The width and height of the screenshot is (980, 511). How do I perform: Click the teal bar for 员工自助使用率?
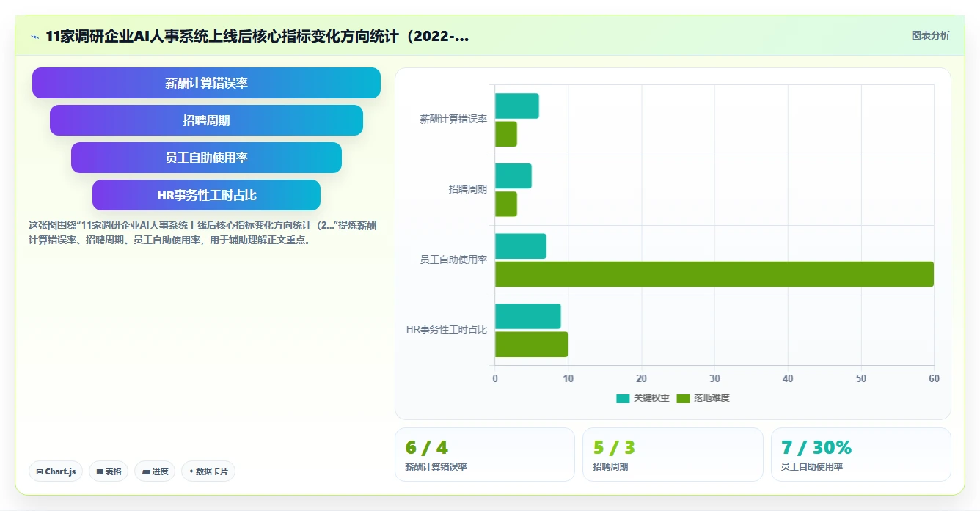pos(521,246)
